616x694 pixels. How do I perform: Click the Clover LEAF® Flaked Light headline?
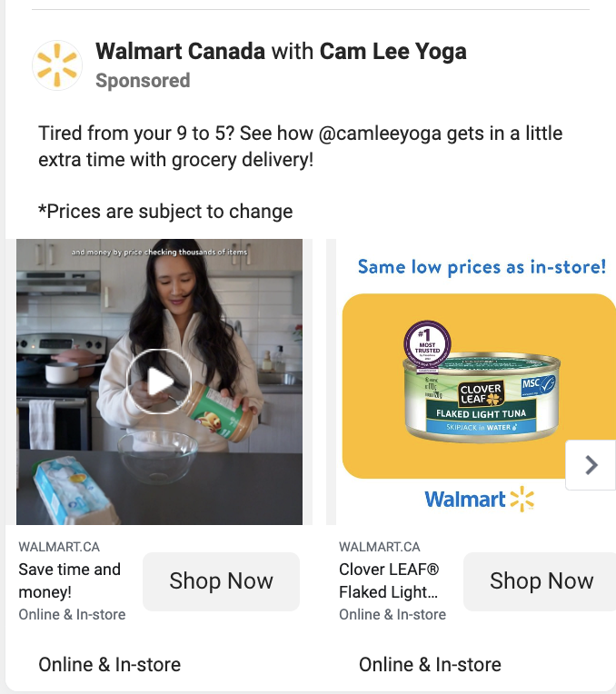[389, 580]
